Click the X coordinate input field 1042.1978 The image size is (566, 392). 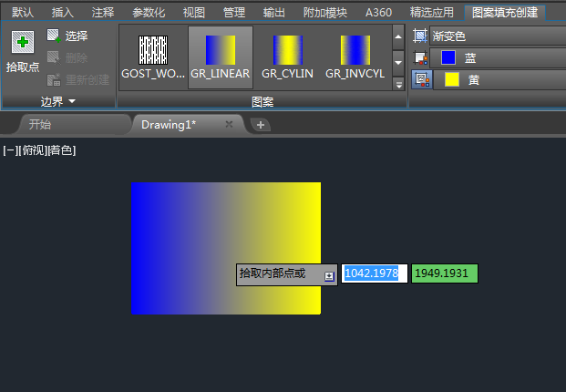point(375,273)
